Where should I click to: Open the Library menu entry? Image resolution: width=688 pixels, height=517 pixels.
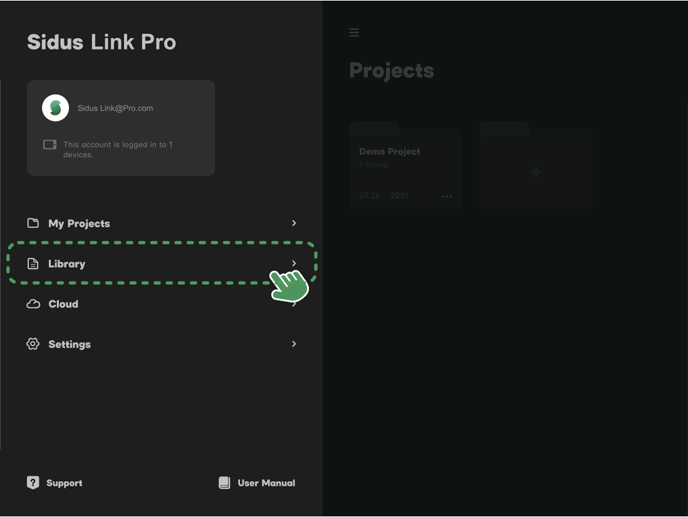tap(161, 263)
